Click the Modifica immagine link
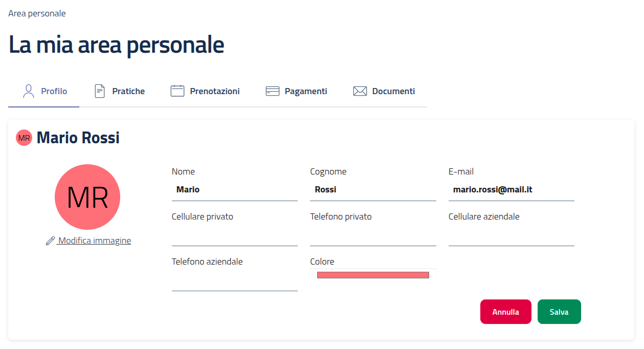This screenshot has width=644, height=349. coord(94,241)
